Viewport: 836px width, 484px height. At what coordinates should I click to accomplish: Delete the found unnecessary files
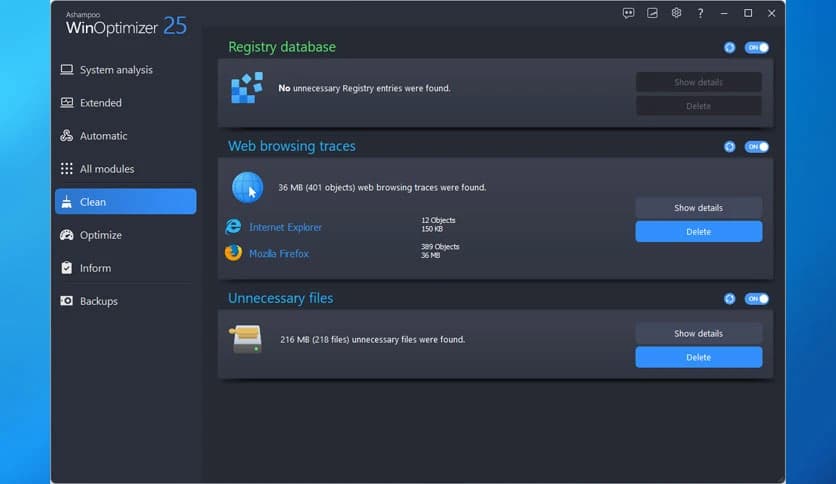click(698, 357)
